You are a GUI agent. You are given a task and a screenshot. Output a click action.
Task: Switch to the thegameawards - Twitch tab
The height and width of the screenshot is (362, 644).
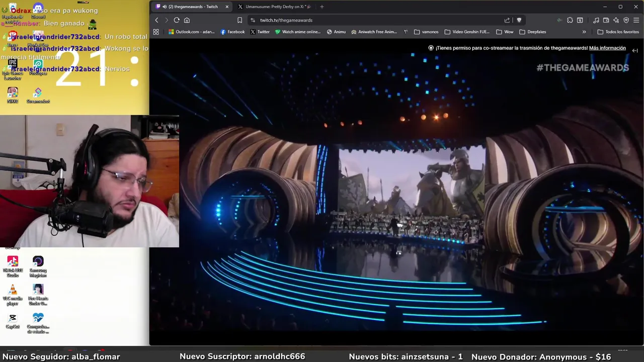click(192, 7)
